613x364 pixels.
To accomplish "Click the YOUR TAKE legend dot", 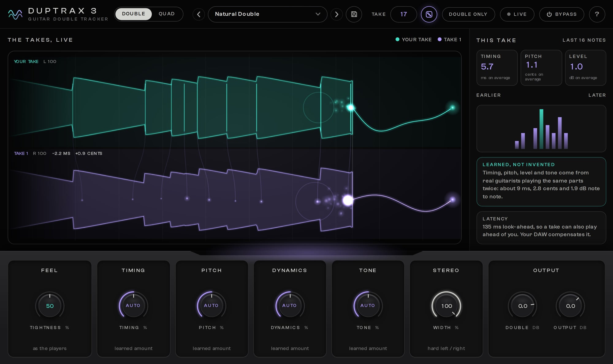I will (398, 40).
